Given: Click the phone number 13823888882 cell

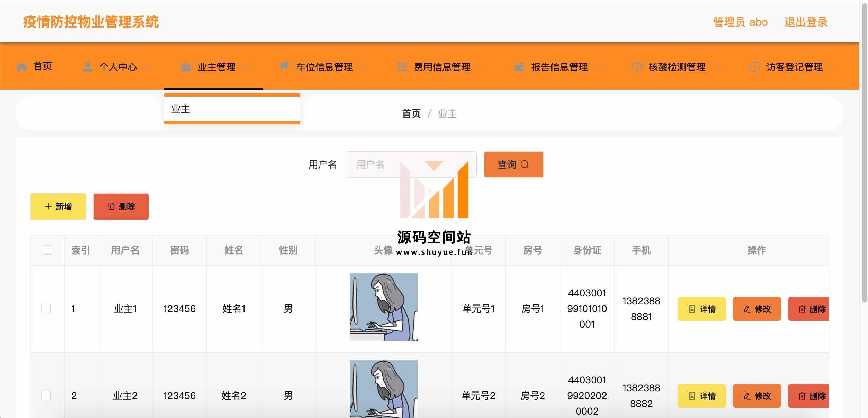Looking at the screenshot, I should (x=641, y=396).
